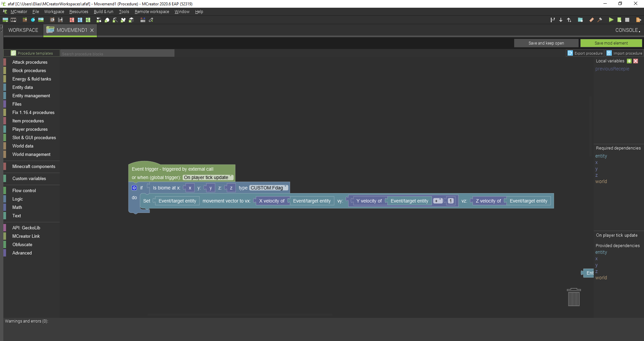This screenshot has height=341, width=644.
Task: Expand the Minecraft components category
Action: [32, 166]
